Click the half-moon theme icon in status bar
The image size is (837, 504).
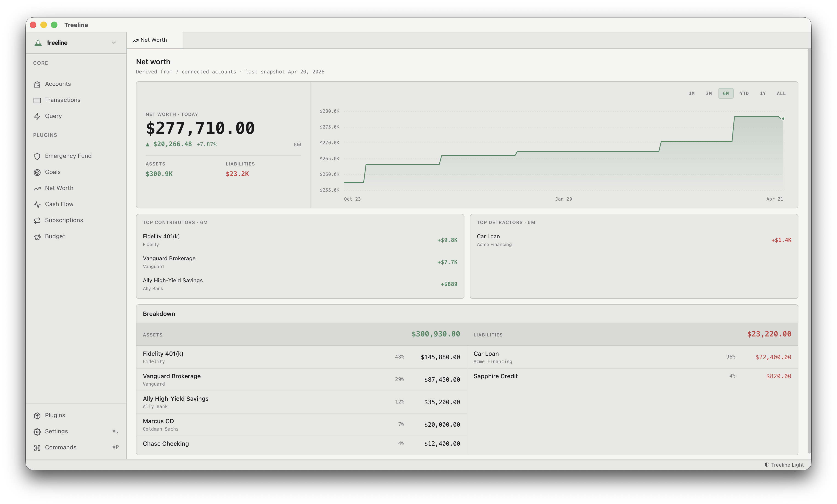click(x=767, y=465)
